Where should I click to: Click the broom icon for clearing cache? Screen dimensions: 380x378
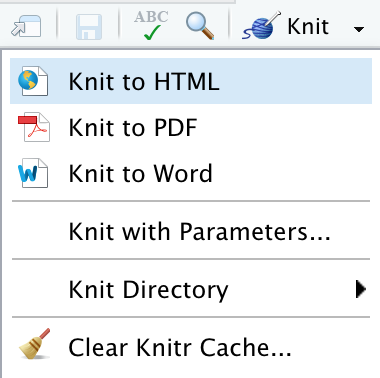(35, 344)
